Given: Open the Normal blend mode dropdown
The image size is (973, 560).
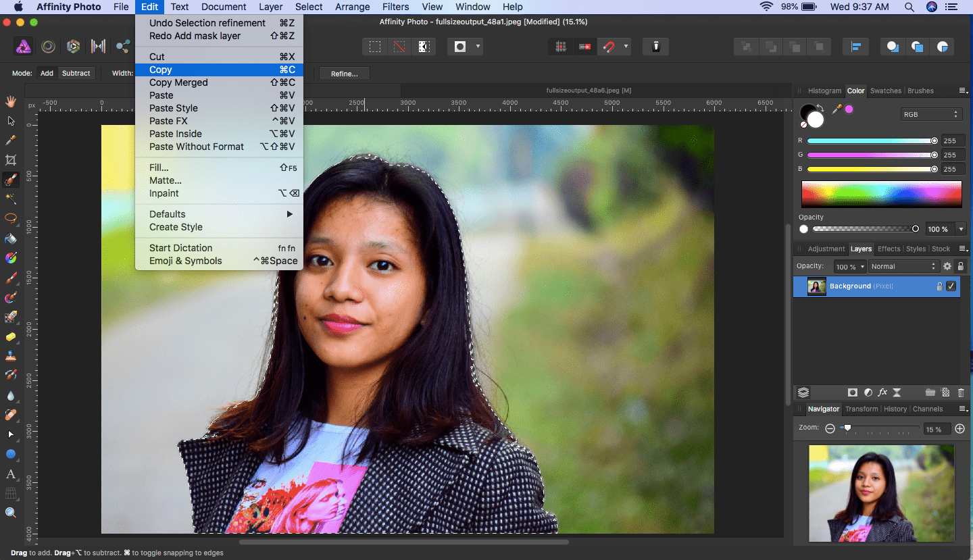Looking at the screenshot, I should (904, 267).
